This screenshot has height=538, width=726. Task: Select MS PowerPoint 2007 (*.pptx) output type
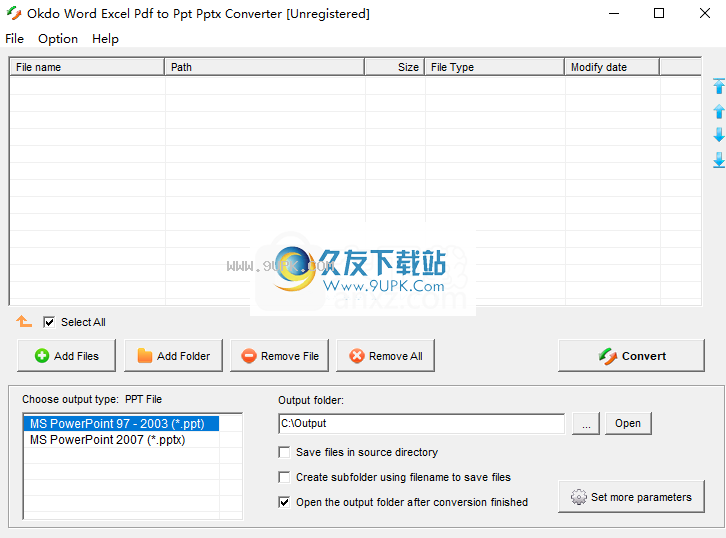click(121, 439)
